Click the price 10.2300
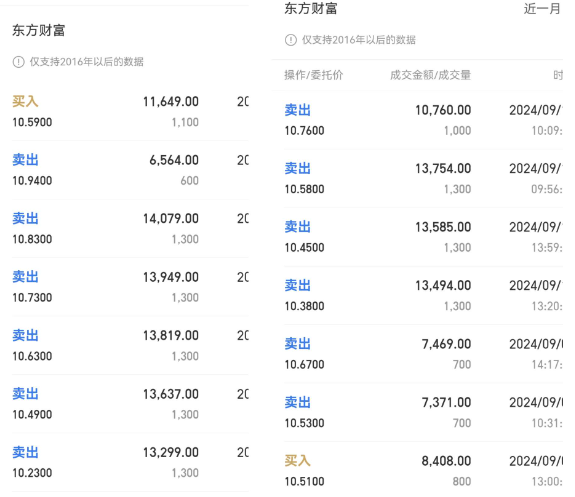This screenshot has height=497, width=575. click(x=32, y=473)
